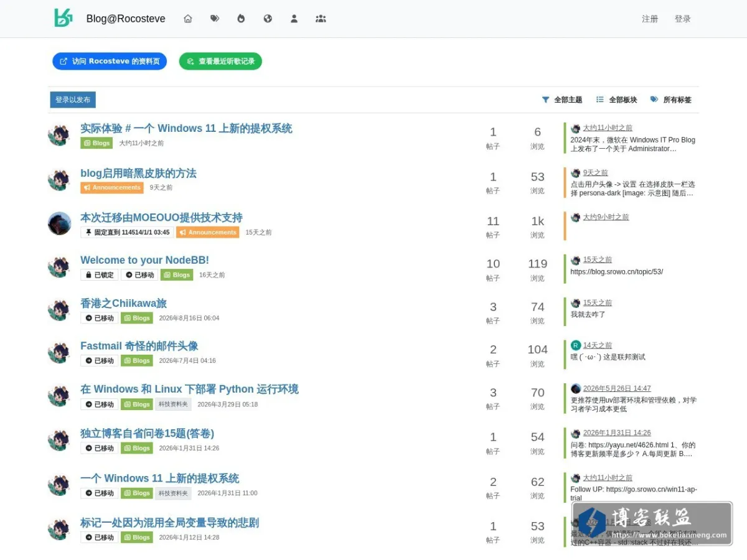
Task: Click last post time 大约9小时之前 link
Action: pos(606,217)
